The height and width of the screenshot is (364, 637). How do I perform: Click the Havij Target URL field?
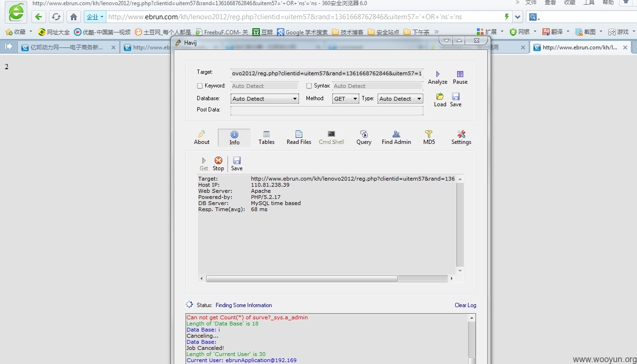(x=327, y=73)
